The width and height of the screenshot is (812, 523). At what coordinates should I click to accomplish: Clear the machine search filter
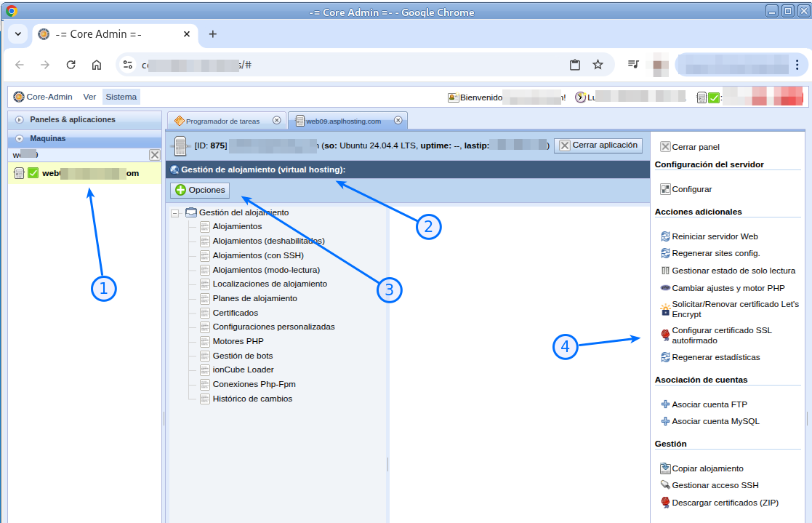pos(154,155)
